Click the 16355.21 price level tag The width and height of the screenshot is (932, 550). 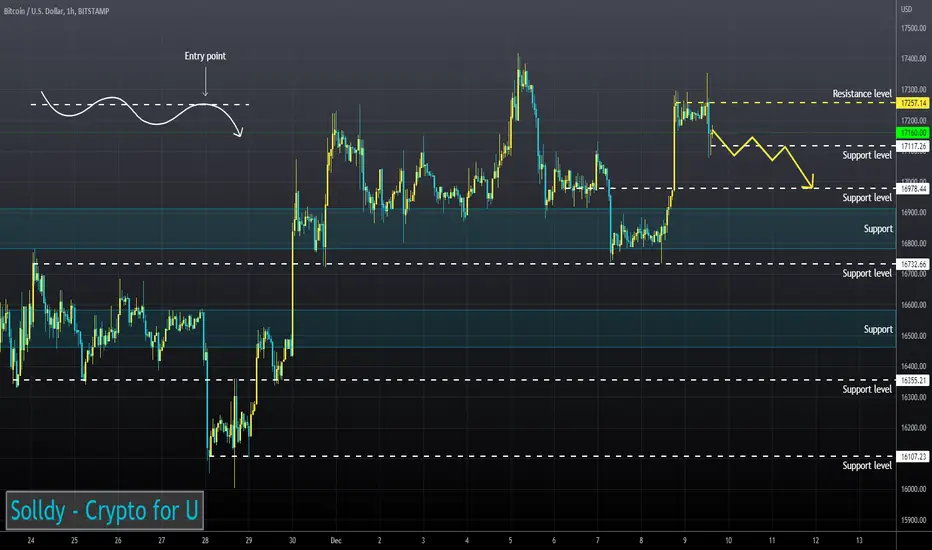click(x=913, y=380)
